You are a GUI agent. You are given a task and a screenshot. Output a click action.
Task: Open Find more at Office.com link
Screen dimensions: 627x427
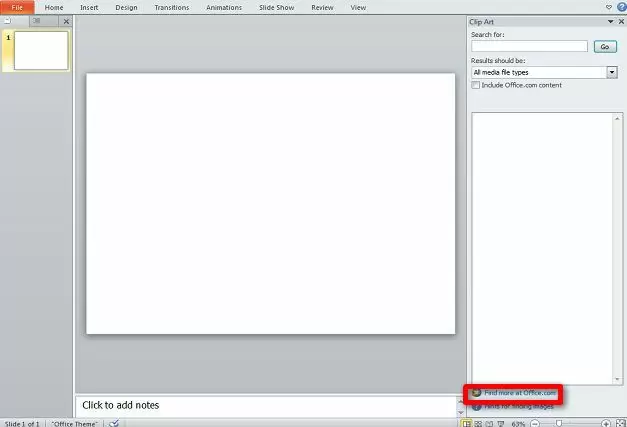point(519,393)
